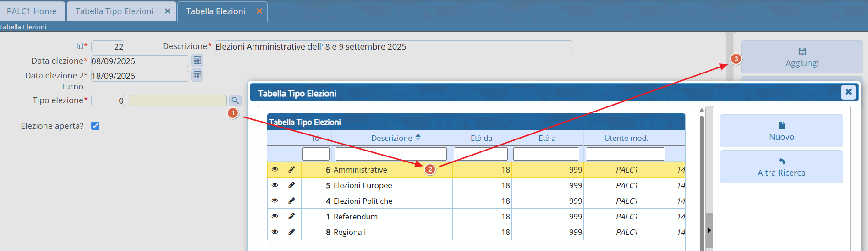Click the dialog's vertical scrollbar
The width and height of the screenshot is (868, 251).
702,179
